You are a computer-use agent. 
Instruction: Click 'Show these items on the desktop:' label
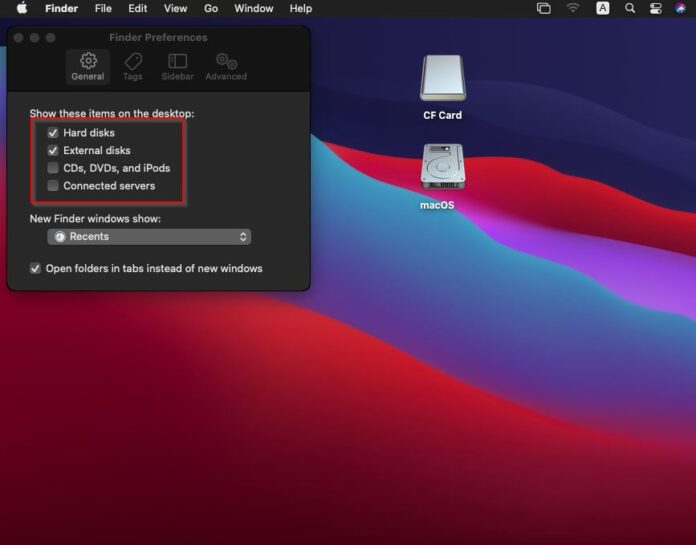pyautogui.click(x=112, y=114)
